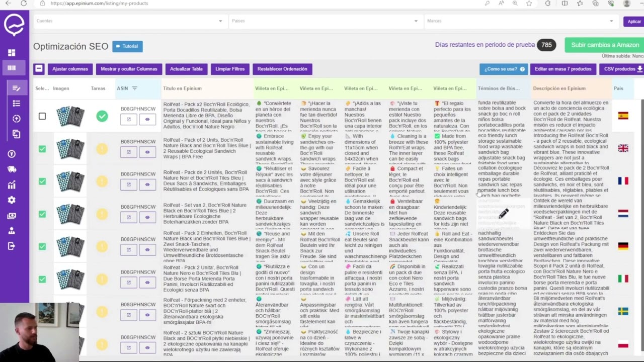Screen dimensions: 644x362
Task: Toggle the select-all minus box above table
Action: point(39,69)
